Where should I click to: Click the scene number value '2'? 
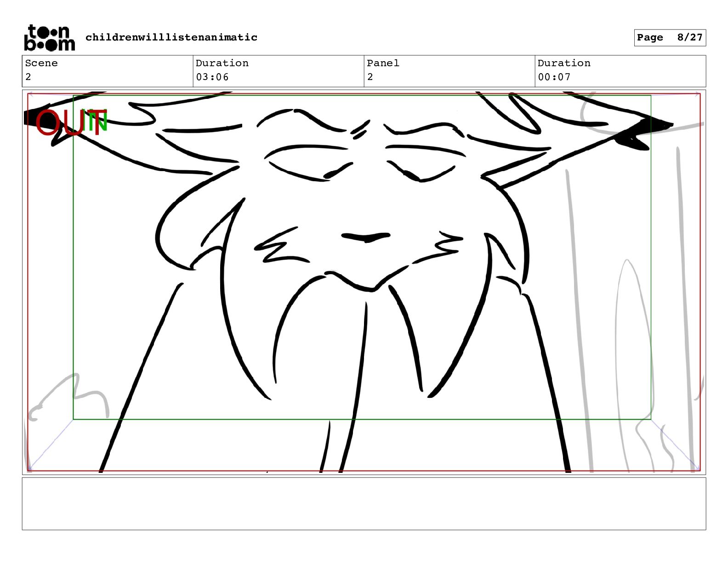click(28, 77)
